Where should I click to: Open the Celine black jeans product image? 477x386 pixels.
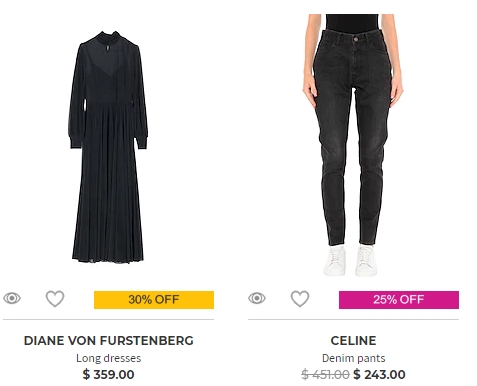[353, 145]
